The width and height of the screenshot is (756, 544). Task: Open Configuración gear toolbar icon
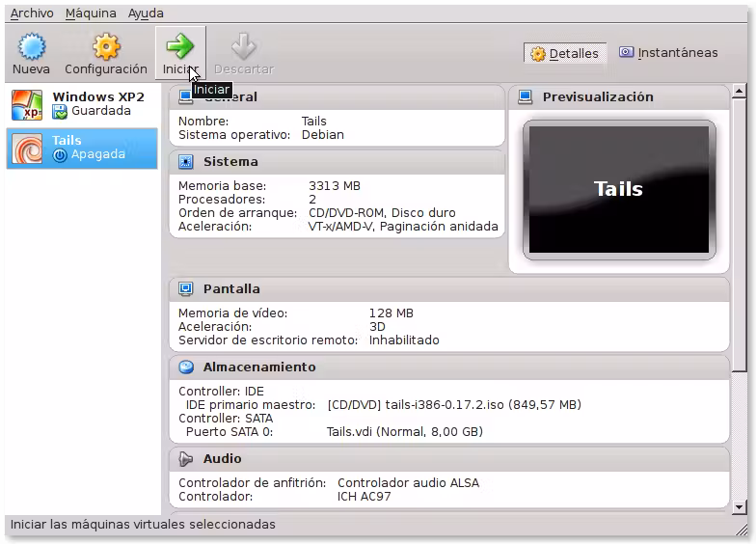(106, 46)
